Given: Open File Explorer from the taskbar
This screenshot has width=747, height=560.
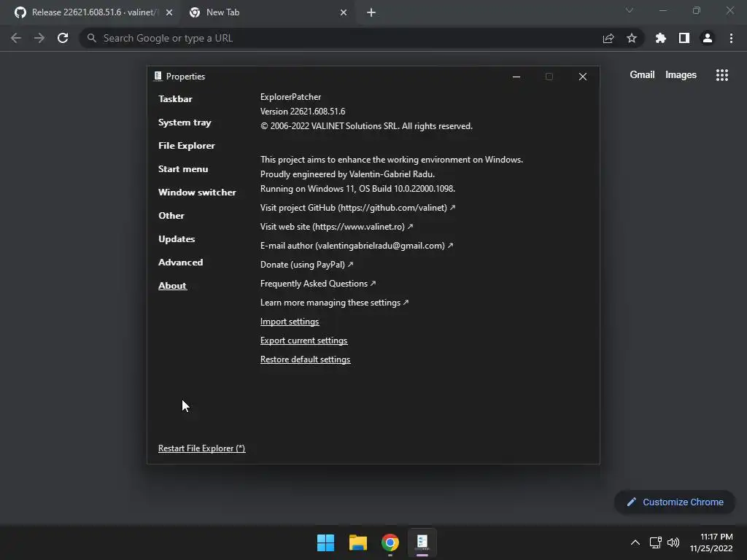Looking at the screenshot, I should click(358, 542).
